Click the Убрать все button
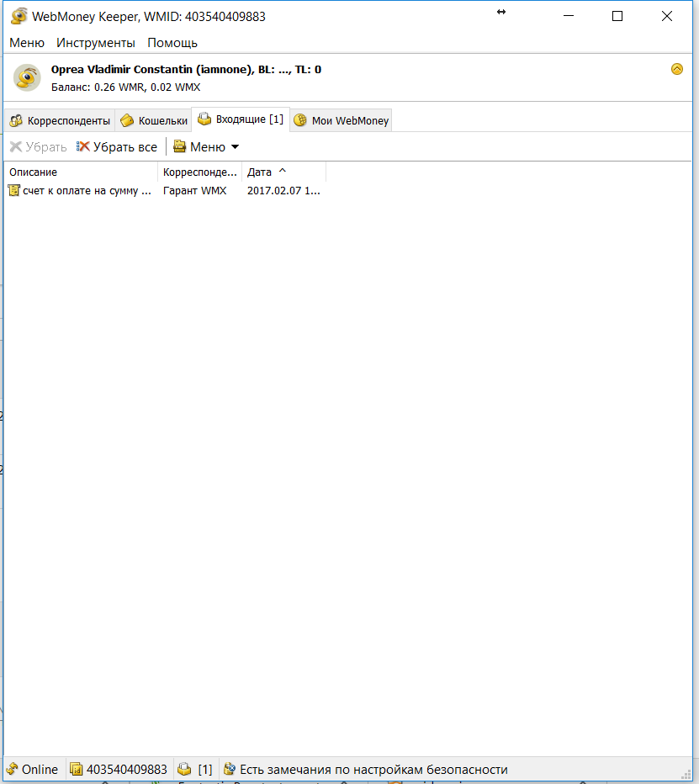 (x=117, y=146)
